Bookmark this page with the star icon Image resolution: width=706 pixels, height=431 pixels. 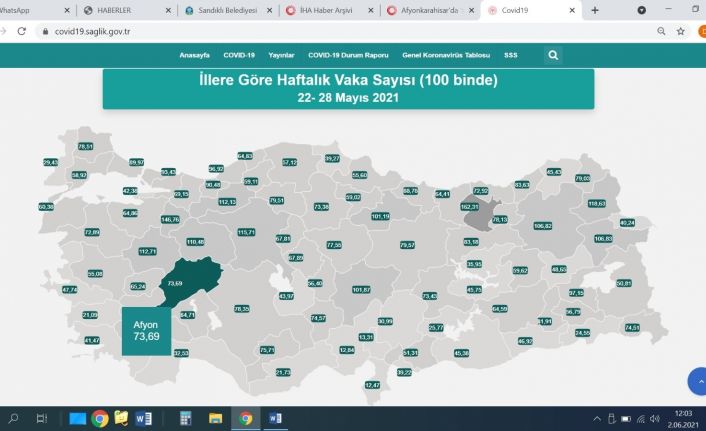pos(680,31)
